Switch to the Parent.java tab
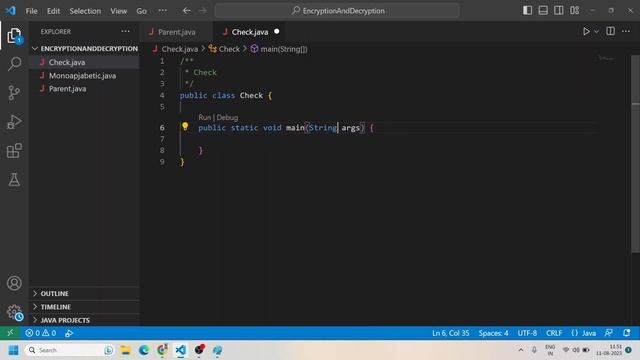The image size is (640, 360). [176, 32]
